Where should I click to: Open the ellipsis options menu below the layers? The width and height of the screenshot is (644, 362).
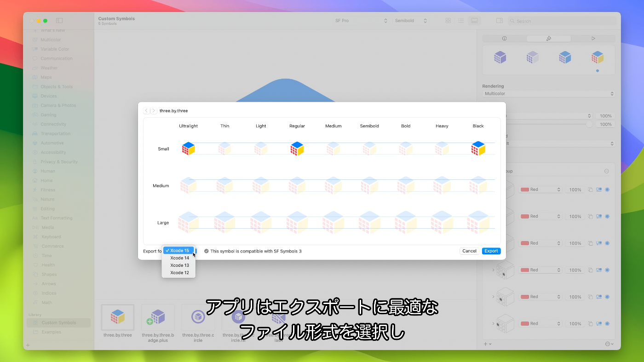[609, 344]
